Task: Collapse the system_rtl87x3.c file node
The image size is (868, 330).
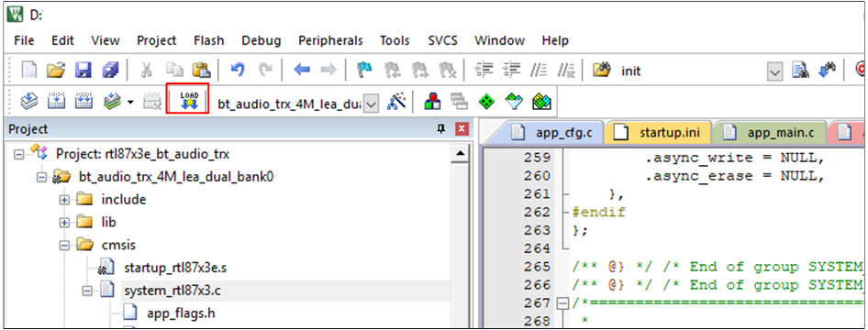Action: pos(87,291)
